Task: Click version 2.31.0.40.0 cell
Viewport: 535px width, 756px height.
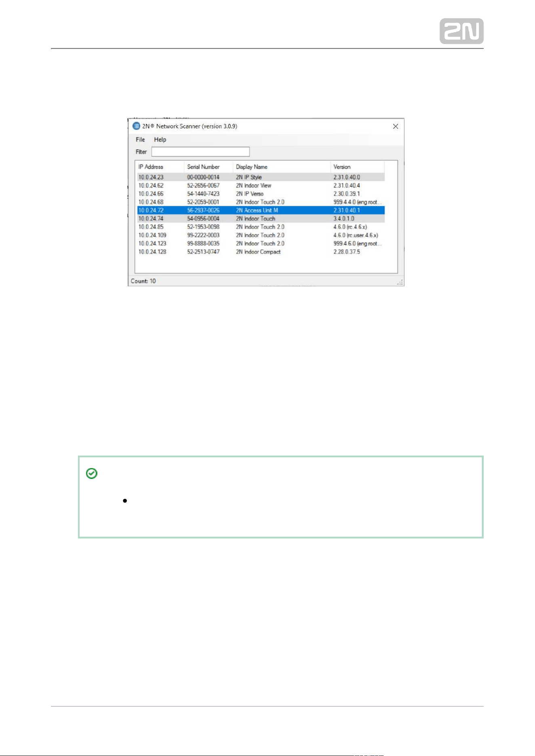Action: (347, 177)
